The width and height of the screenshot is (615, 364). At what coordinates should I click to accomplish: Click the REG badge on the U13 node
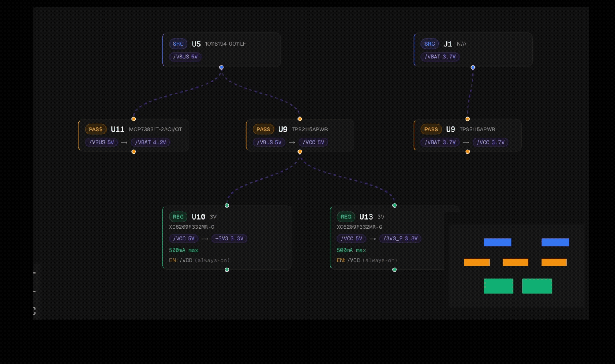(346, 217)
